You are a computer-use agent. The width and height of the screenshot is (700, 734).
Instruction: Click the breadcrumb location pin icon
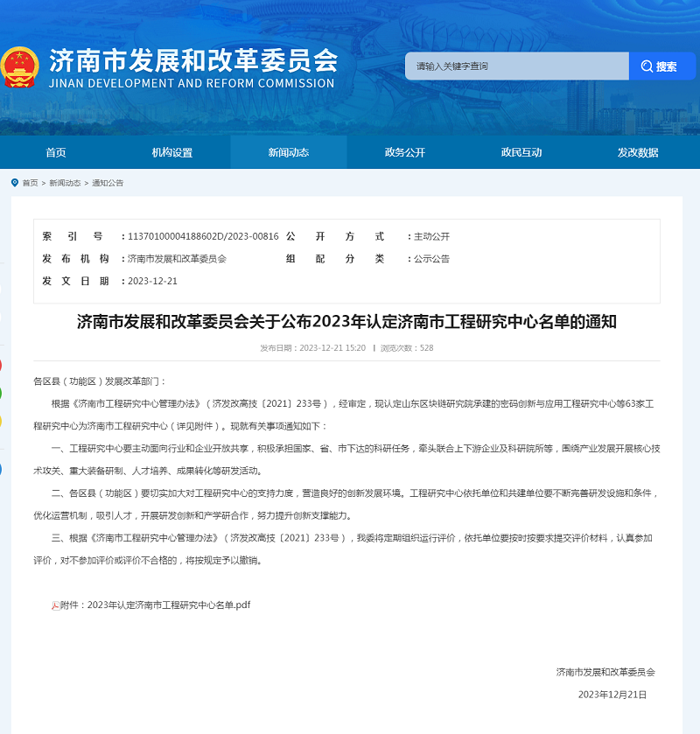[15, 183]
